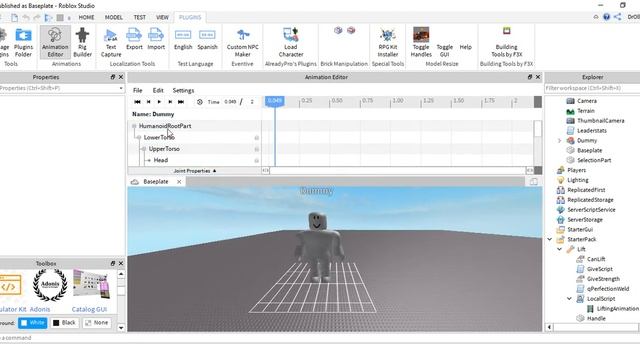Close the Toolbox panel

point(121,264)
